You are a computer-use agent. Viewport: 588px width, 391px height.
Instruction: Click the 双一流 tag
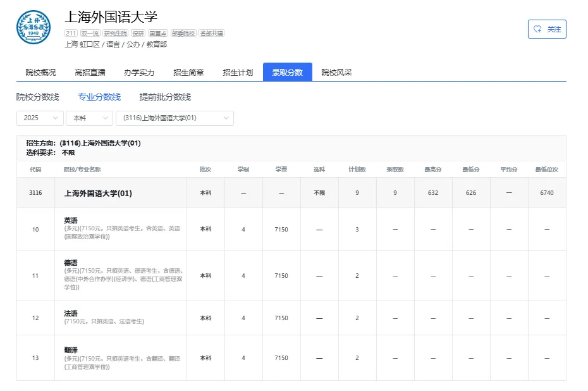click(90, 34)
